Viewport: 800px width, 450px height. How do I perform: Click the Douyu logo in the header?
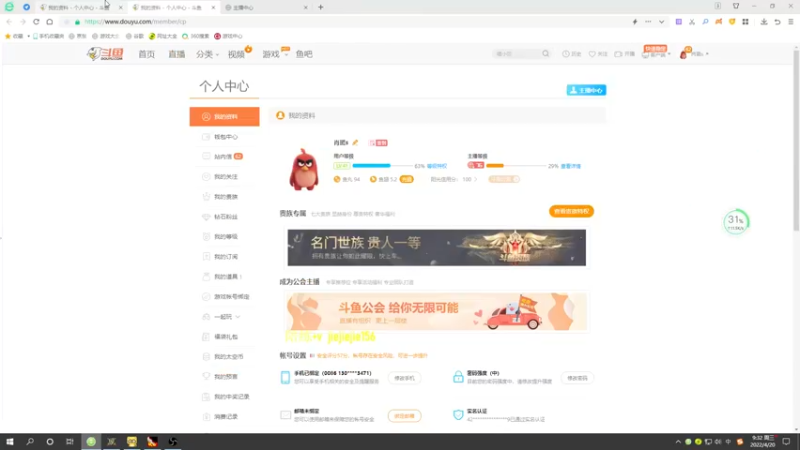(x=105, y=54)
